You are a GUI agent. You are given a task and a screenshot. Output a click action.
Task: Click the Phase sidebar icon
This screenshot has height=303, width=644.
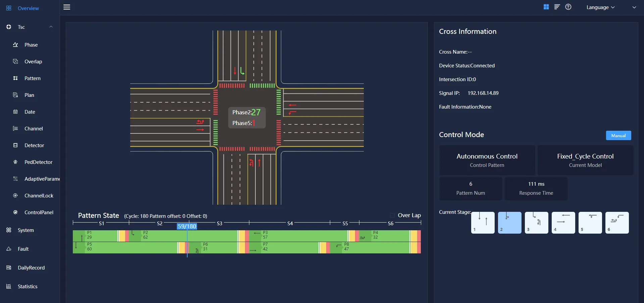click(x=15, y=45)
